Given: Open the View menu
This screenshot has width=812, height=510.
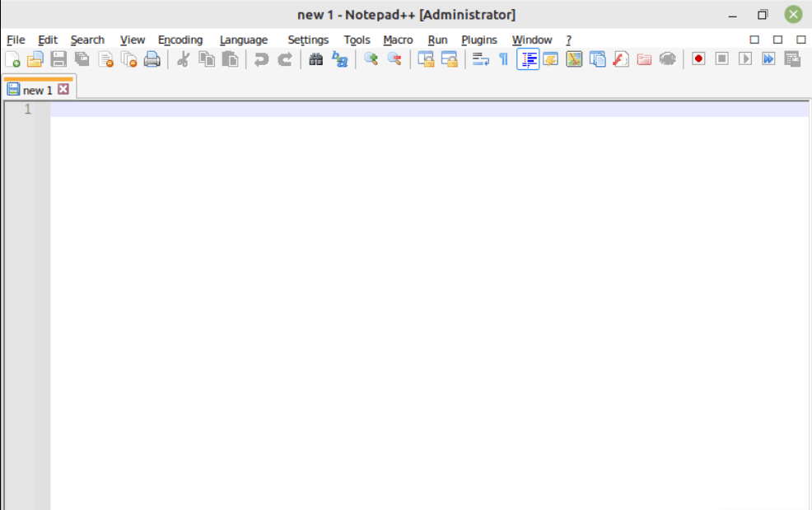Looking at the screenshot, I should click(133, 40).
